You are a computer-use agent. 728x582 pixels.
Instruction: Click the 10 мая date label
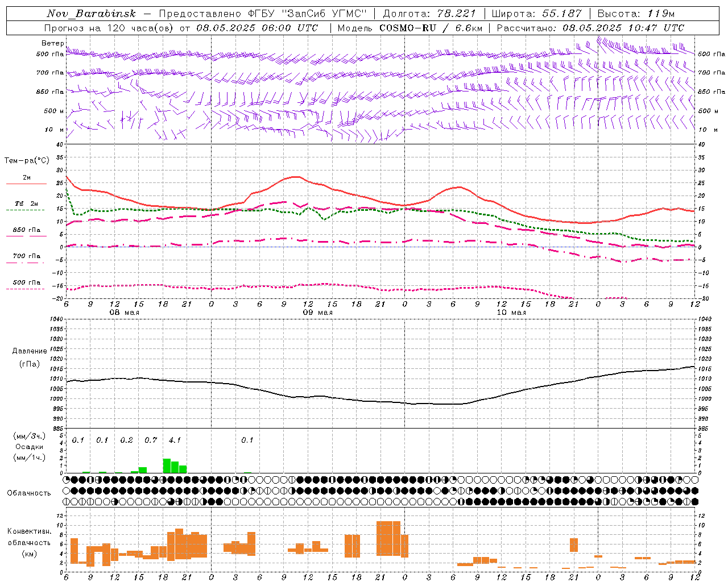coord(511,313)
